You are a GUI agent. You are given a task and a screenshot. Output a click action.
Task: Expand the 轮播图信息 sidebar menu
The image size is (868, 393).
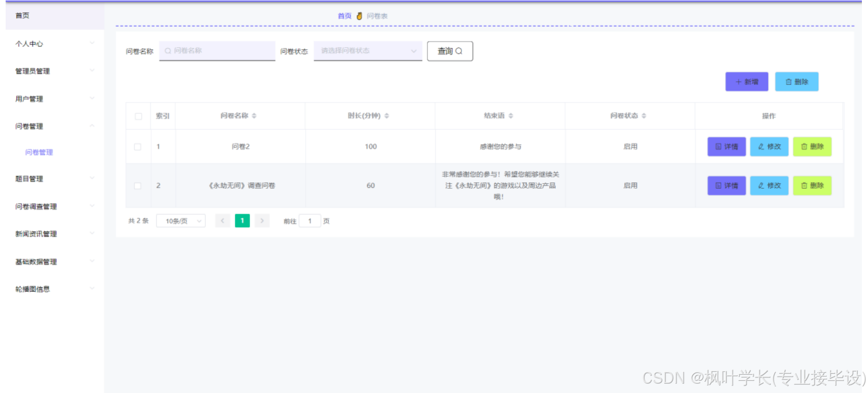[54, 289]
